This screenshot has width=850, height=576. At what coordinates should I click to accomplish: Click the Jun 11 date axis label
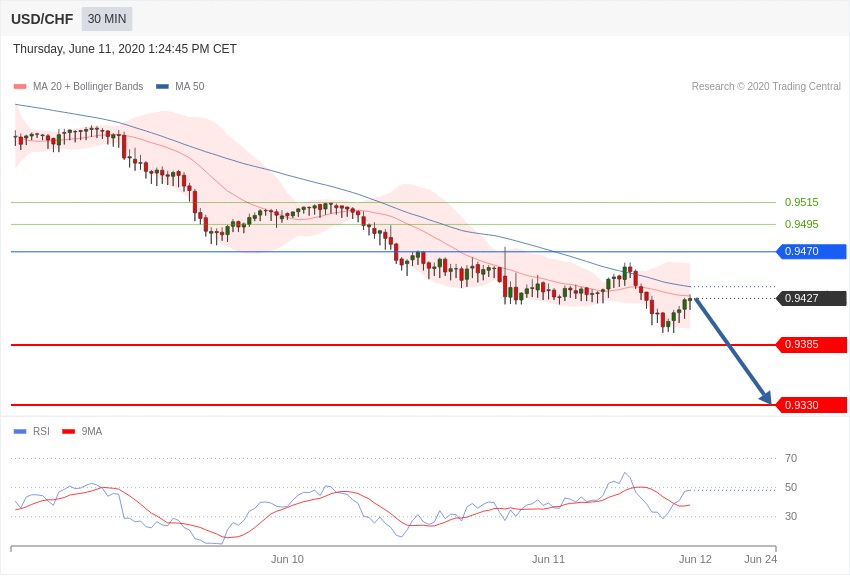(x=548, y=559)
